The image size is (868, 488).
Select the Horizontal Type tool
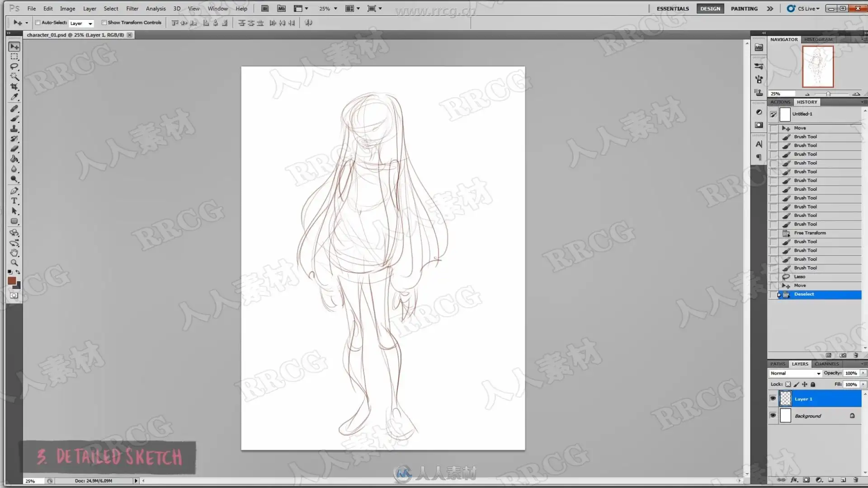pos(14,201)
